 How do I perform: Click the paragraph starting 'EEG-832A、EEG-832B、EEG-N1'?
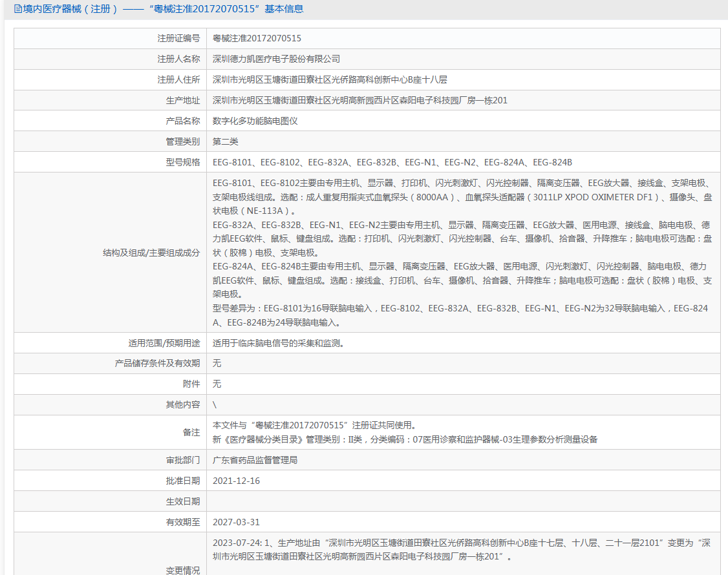click(x=462, y=239)
